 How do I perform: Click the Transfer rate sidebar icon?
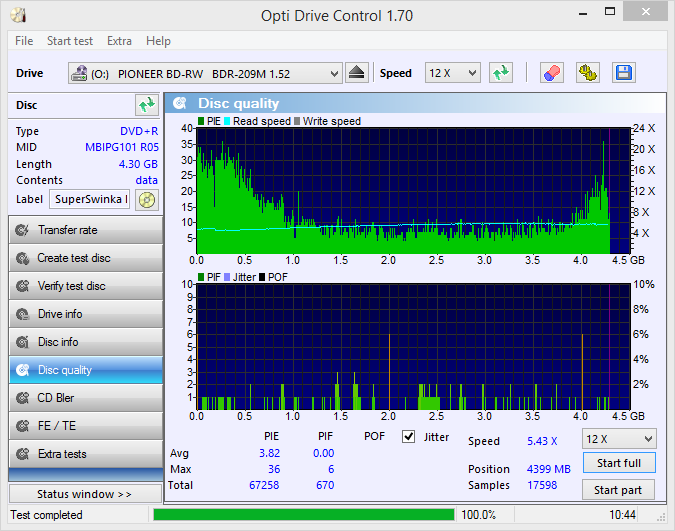22,230
